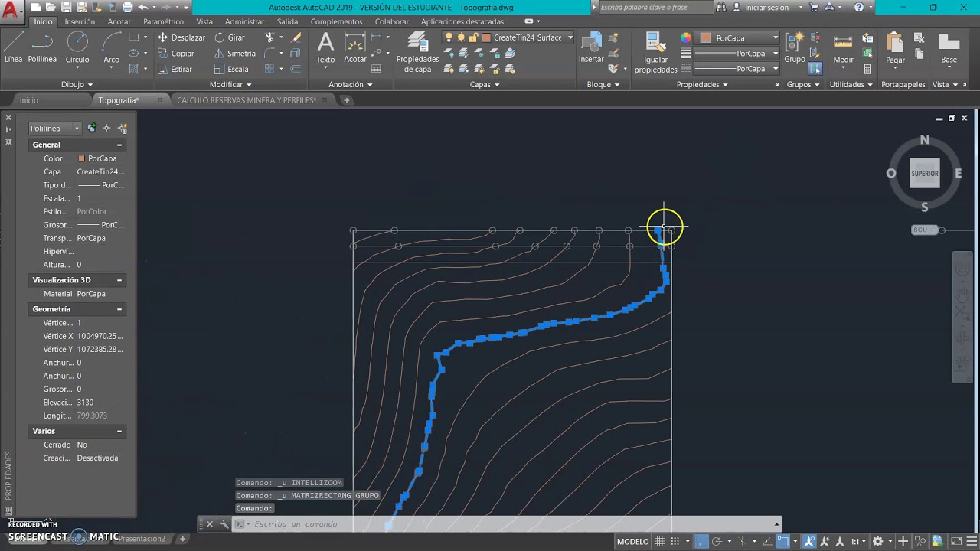Open the Polilínea object type dropdown
This screenshot has height=551, width=980.
tap(54, 129)
